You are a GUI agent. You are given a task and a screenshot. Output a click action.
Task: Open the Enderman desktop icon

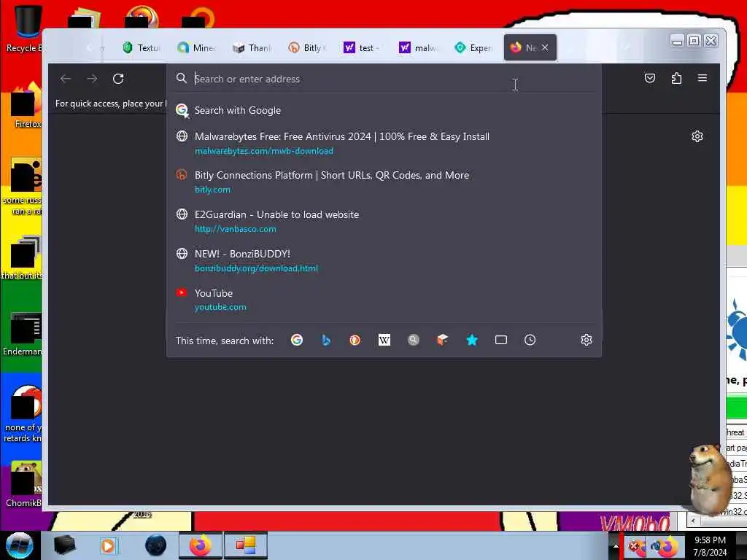coord(24,334)
